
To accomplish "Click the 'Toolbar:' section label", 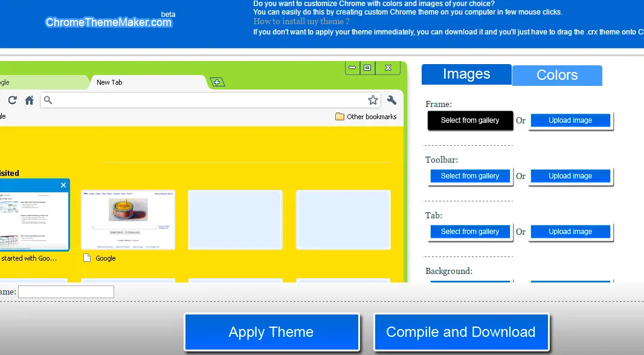I will click(x=442, y=160).
